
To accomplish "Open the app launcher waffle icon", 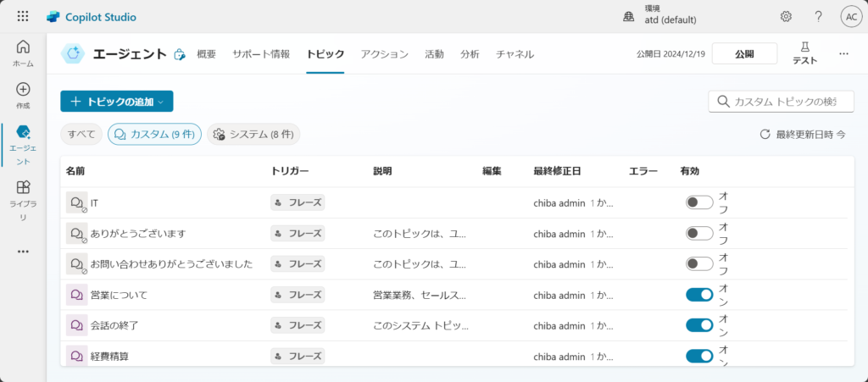I will 22,17.
